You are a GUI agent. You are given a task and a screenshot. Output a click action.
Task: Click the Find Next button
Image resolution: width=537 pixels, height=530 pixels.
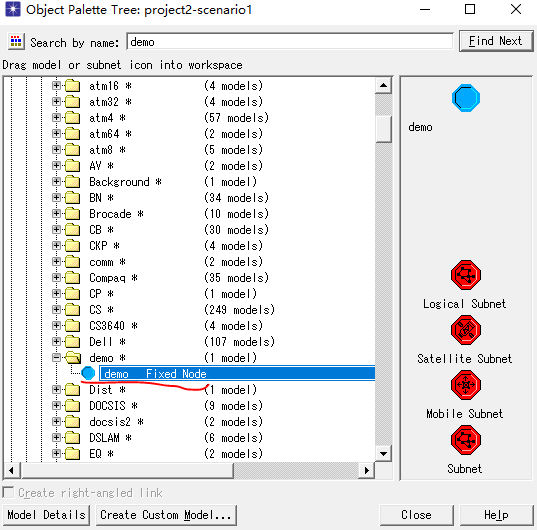[x=496, y=41]
